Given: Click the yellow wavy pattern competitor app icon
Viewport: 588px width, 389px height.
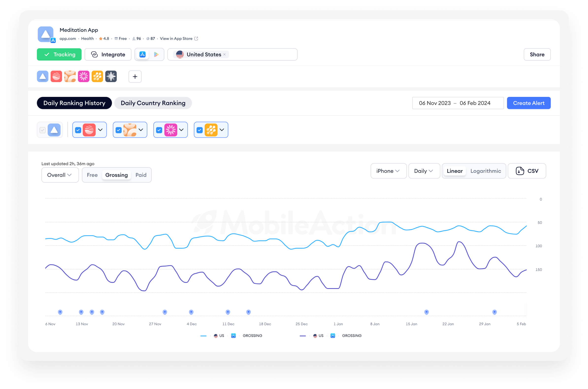Looking at the screenshot, I should coord(97,76).
